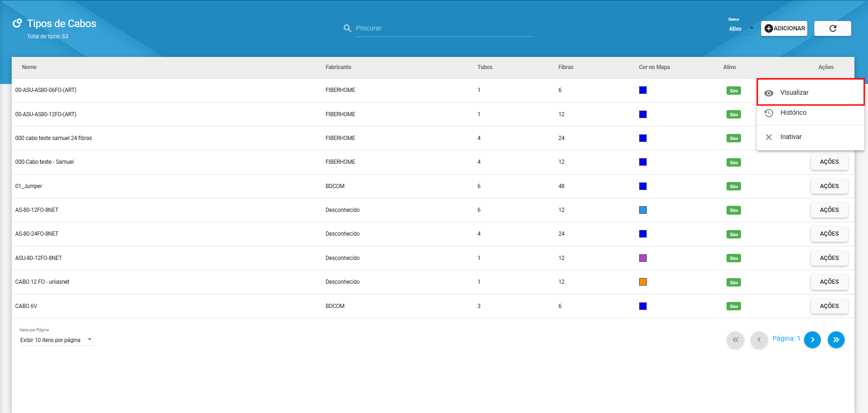Click the Sim badge for 01_Jumper
Viewport: 868px width, 413px height.
coord(734,187)
